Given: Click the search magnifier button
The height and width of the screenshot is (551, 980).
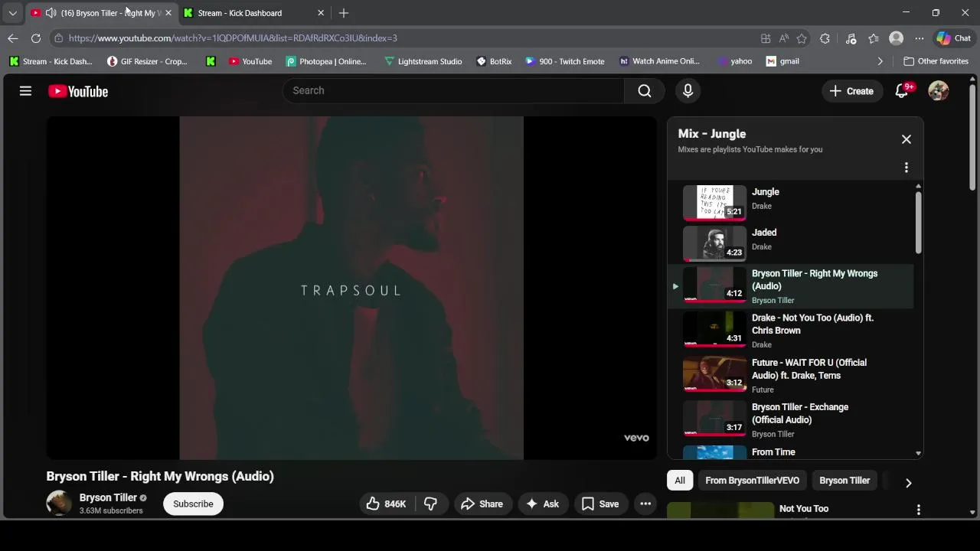Looking at the screenshot, I should pos(645,90).
